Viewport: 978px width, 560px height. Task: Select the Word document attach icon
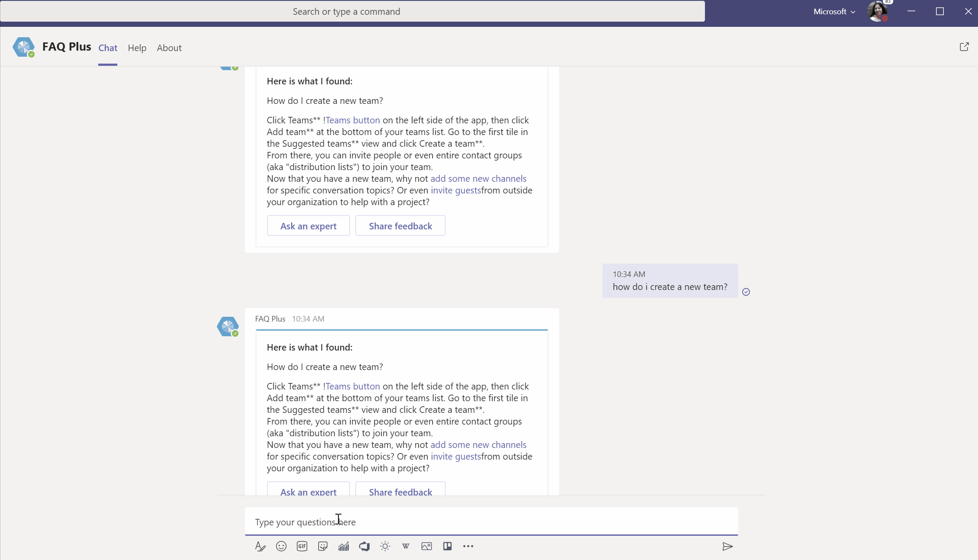tap(405, 546)
